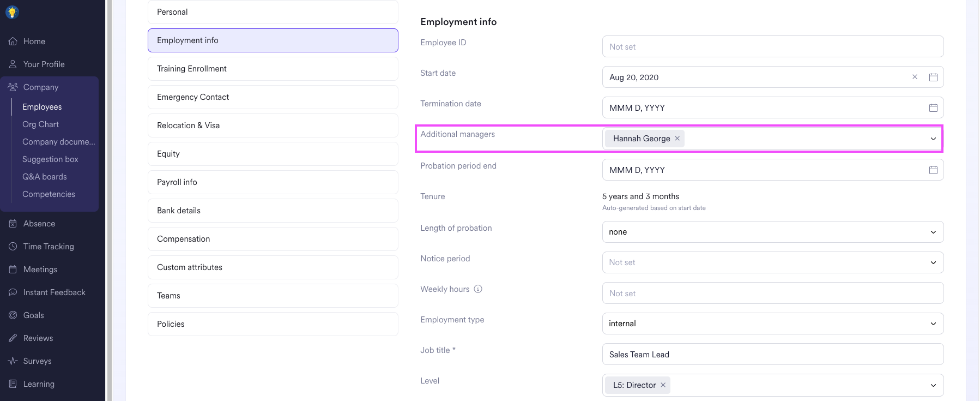This screenshot has width=980, height=401.
Task: Click the Employee ID input field
Action: click(x=772, y=47)
